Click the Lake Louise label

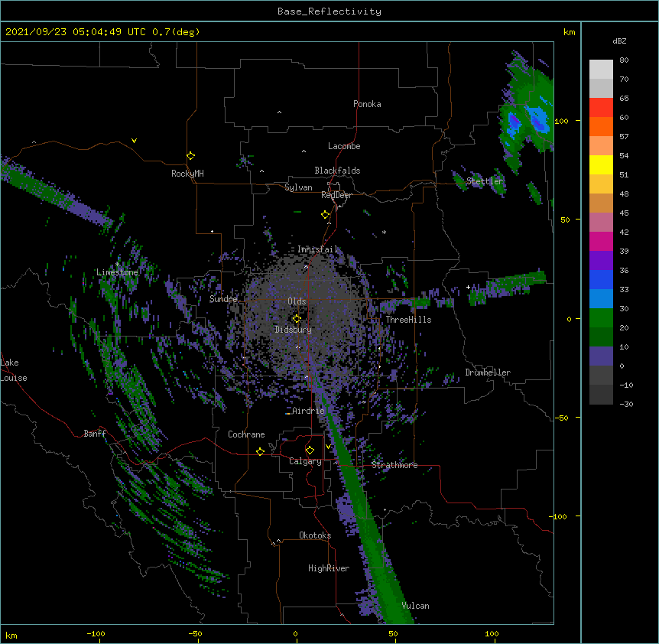point(14,370)
